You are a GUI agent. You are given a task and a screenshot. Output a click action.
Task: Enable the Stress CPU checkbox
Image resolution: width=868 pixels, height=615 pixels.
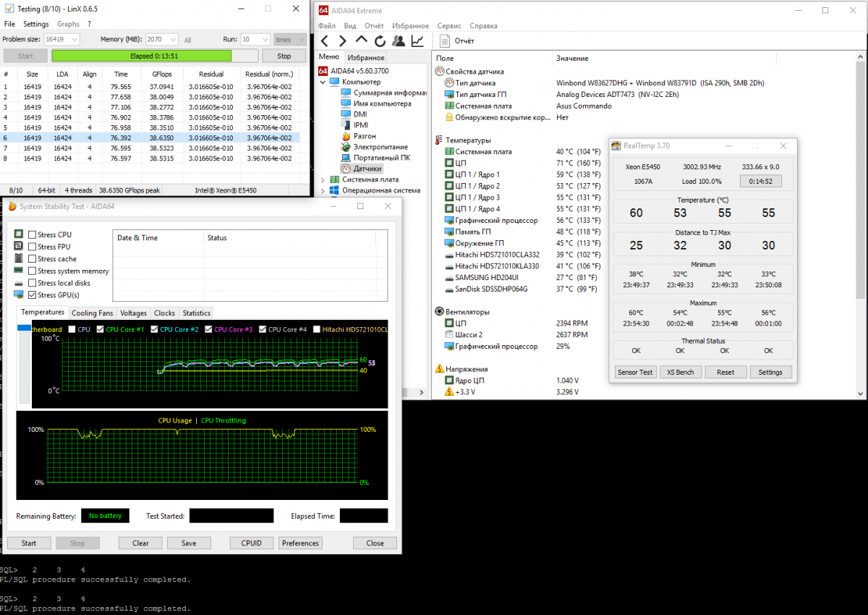pyautogui.click(x=33, y=234)
